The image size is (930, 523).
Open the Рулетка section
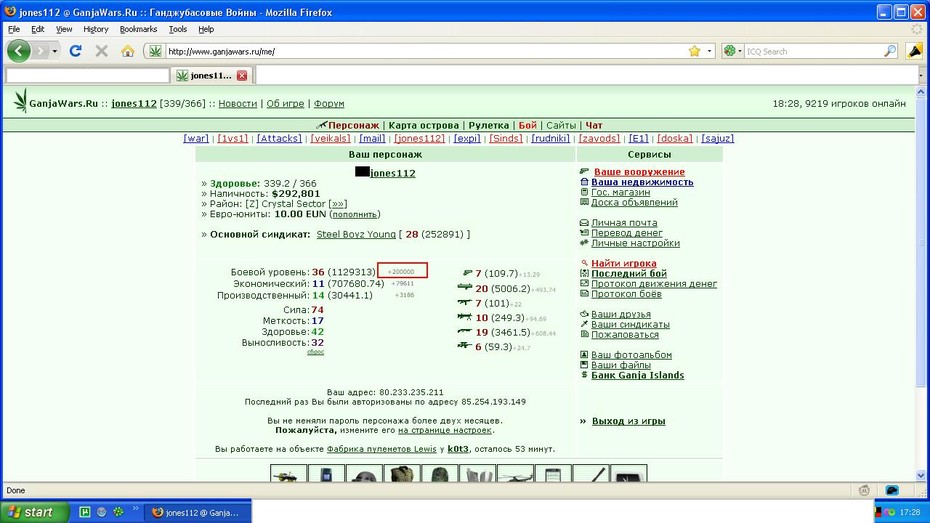[489, 125]
